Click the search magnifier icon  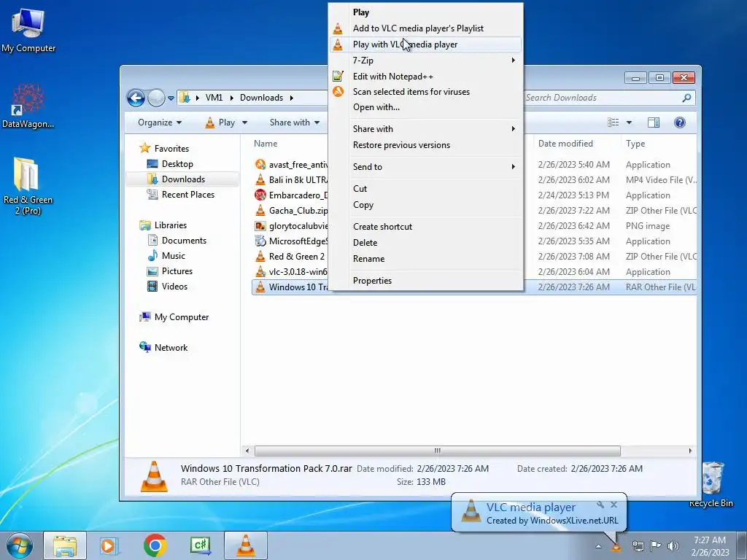tap(686, 98)
